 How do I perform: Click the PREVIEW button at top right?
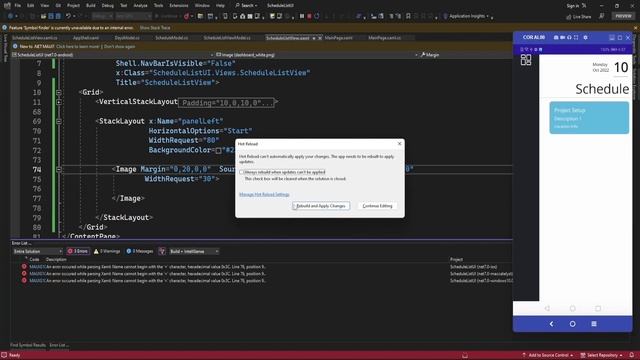[x=623, y=16]
